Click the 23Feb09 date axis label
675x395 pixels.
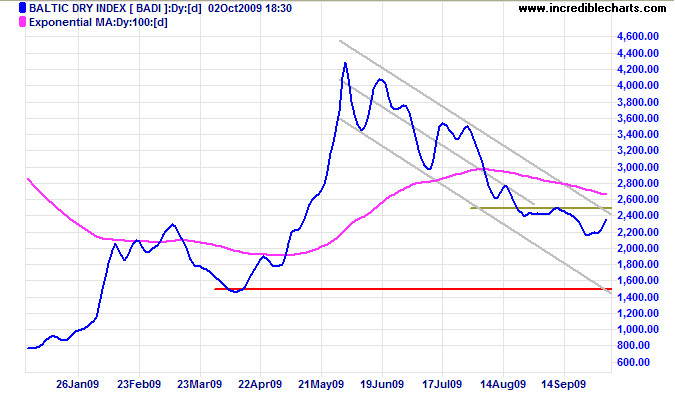click(139, 384)
